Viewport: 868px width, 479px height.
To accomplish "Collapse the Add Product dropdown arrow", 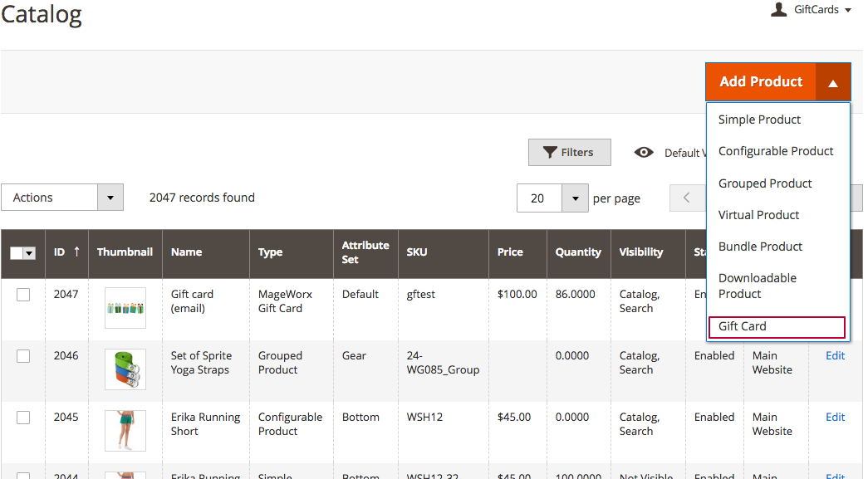I will (x=832, y=82).
